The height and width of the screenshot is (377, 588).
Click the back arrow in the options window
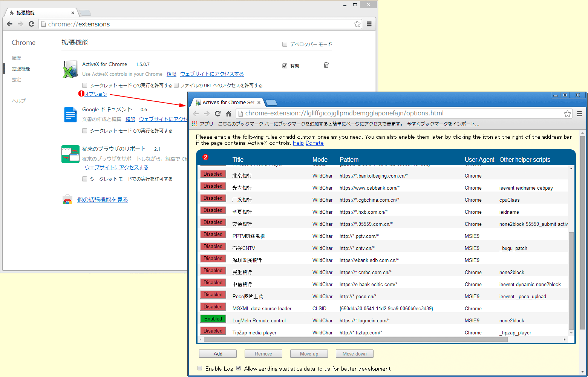click(x=196, y=113)
